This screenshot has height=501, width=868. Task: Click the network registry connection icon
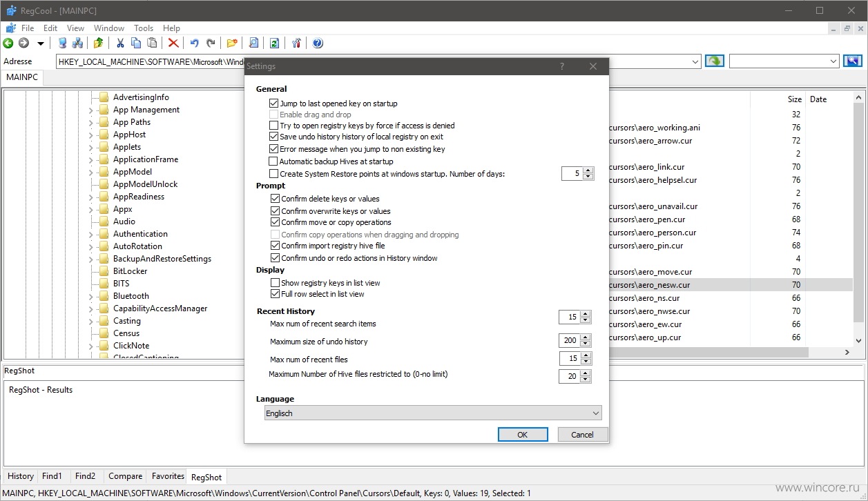(x=77, y=43)
